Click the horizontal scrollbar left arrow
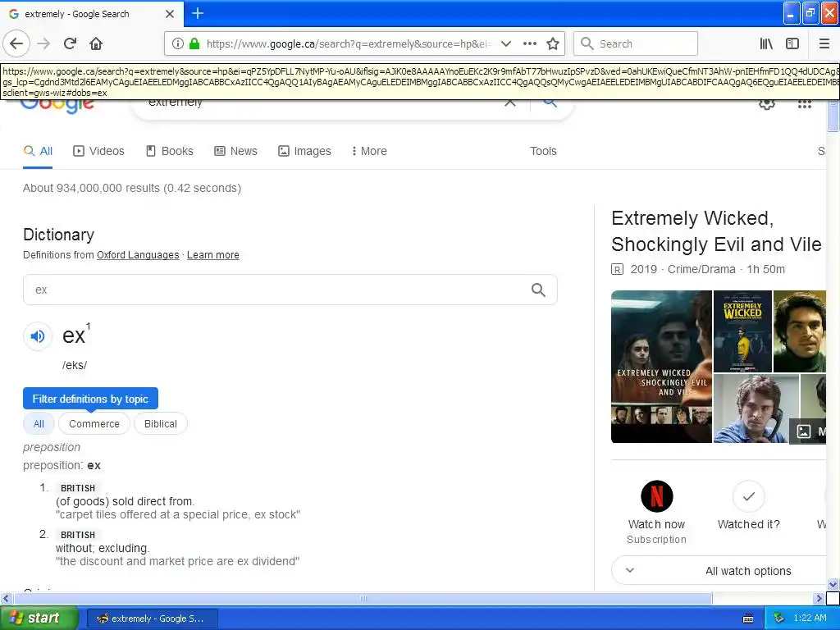 [7, 598]
